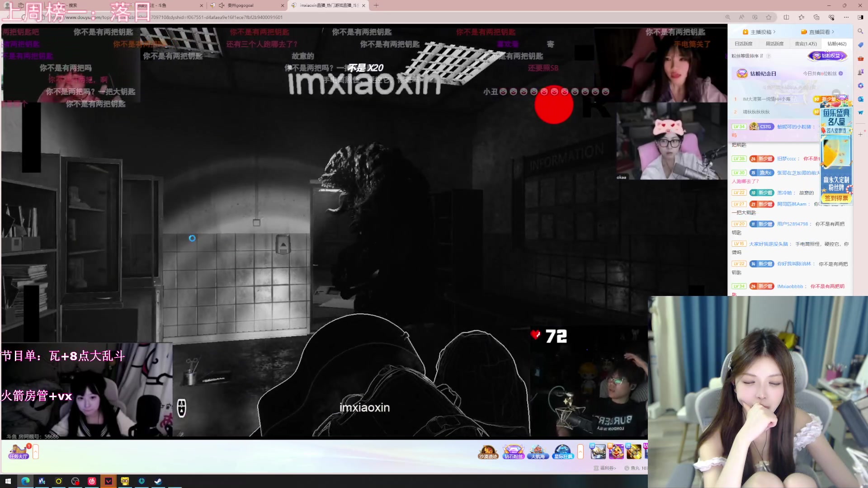Open Edge sidebar Microsoft 365 icon
868x488 pixels.
(x=860, y=85)
